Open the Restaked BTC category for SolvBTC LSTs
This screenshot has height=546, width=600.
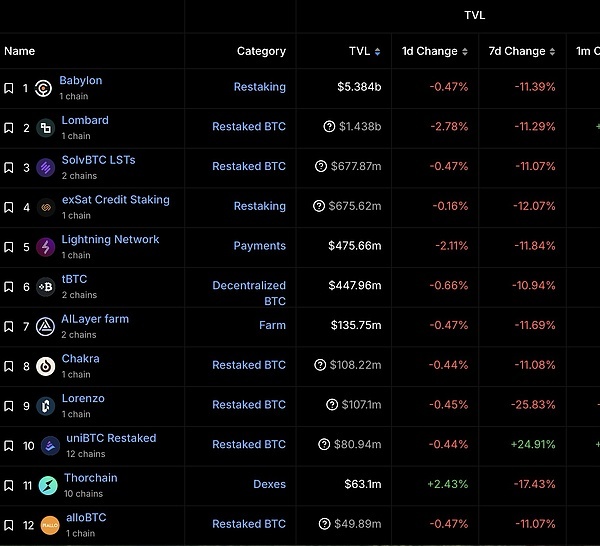pos(248,166)
